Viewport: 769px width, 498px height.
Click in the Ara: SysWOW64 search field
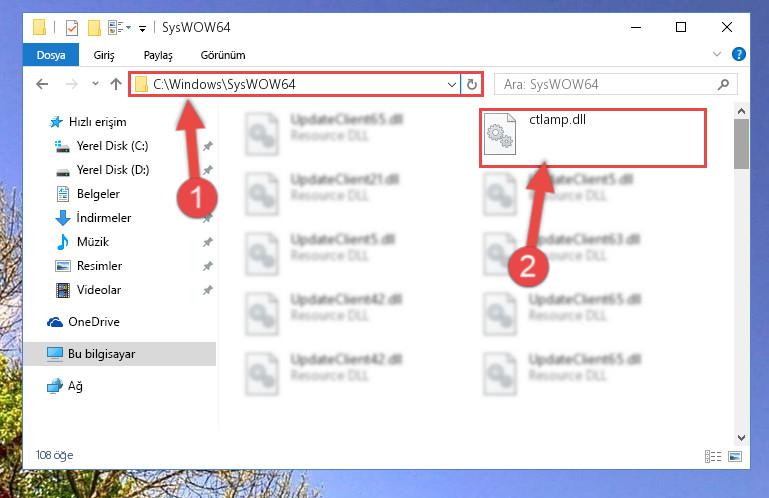(607, 84)
